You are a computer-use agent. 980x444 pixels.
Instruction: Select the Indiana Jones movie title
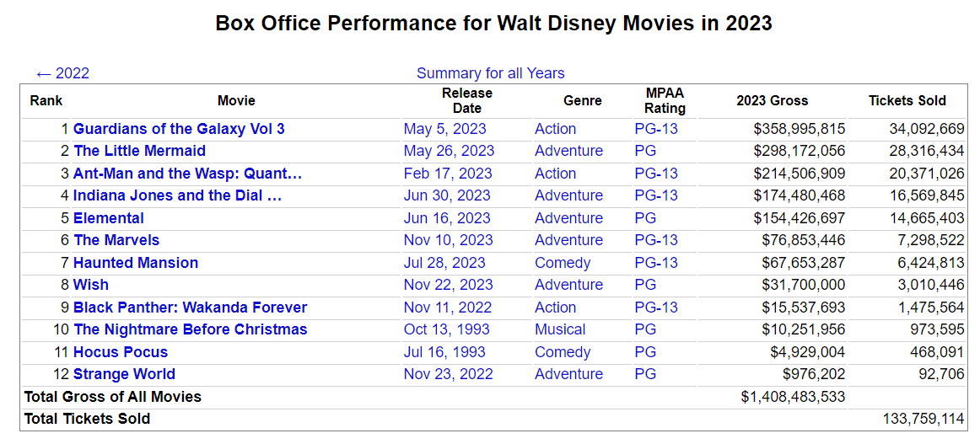pyautogui.click(x=177, y=195)
